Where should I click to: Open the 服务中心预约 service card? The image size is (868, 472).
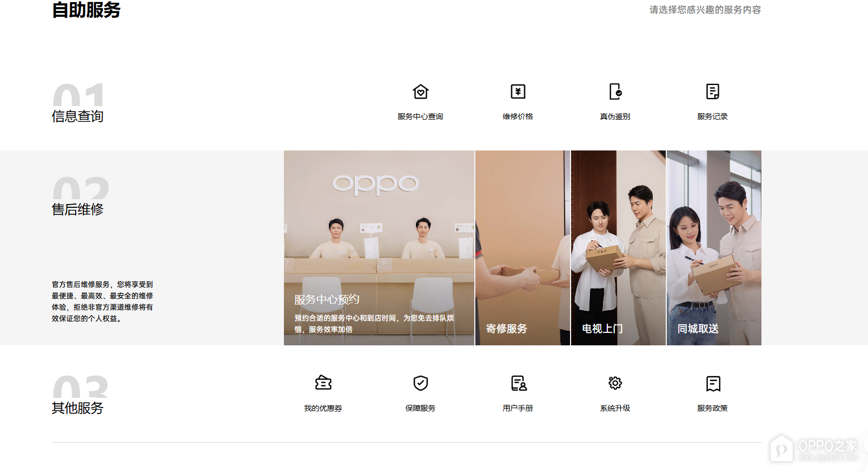pos(379,248)
